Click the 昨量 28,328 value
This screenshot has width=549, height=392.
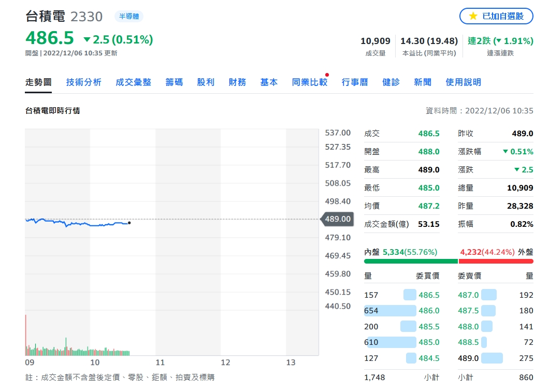coord(520,206)
